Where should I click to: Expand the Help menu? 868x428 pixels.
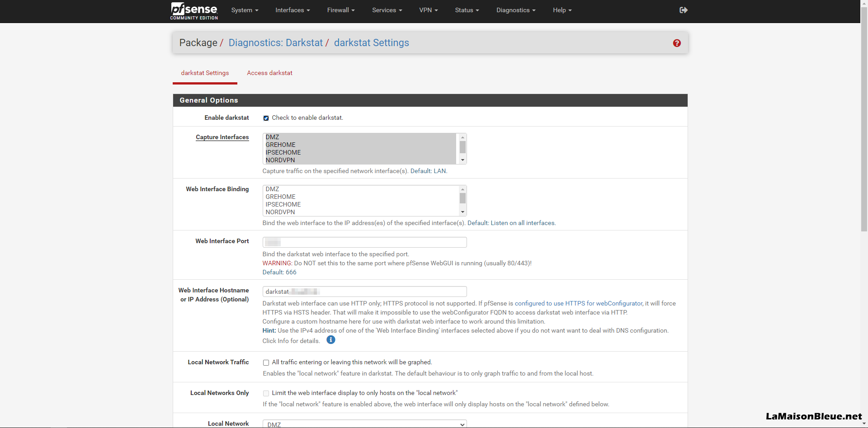[562, 10]
